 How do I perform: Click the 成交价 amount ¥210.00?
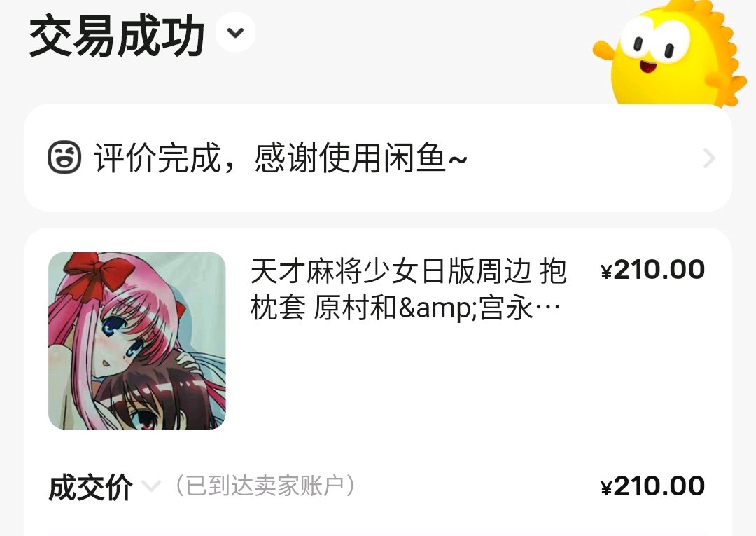point(653,486)
